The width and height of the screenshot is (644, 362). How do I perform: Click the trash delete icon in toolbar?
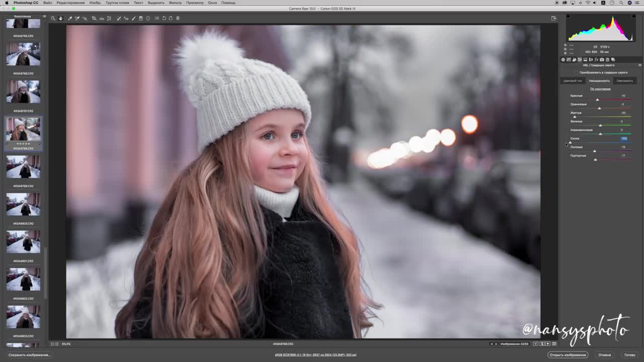point(178,18)
